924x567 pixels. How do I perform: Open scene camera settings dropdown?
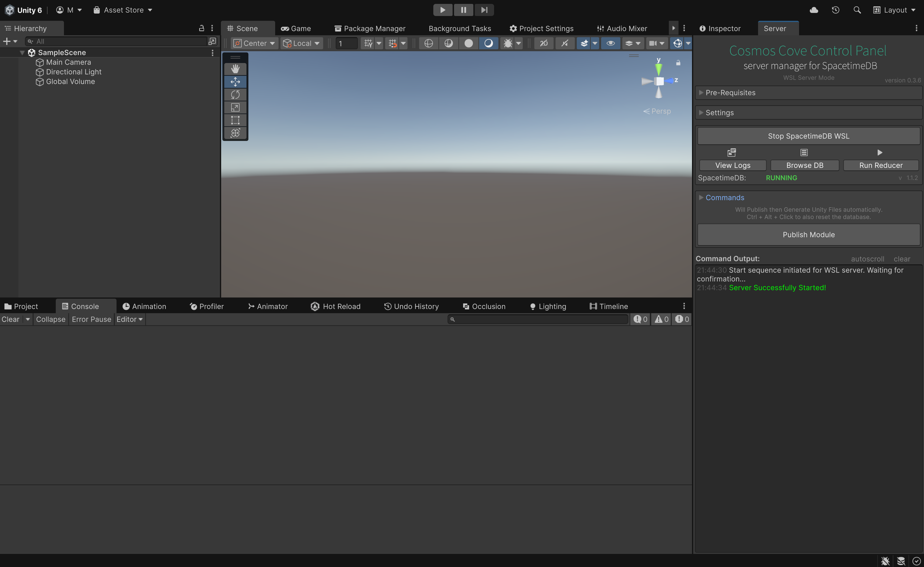coord(657,43)
